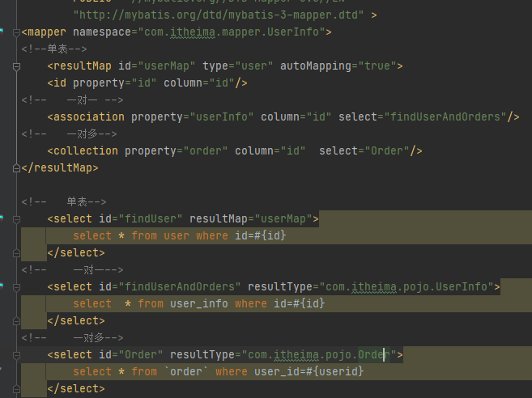Click association property "userInfo" value
This screenshot has width=532, height=398.
222,116
